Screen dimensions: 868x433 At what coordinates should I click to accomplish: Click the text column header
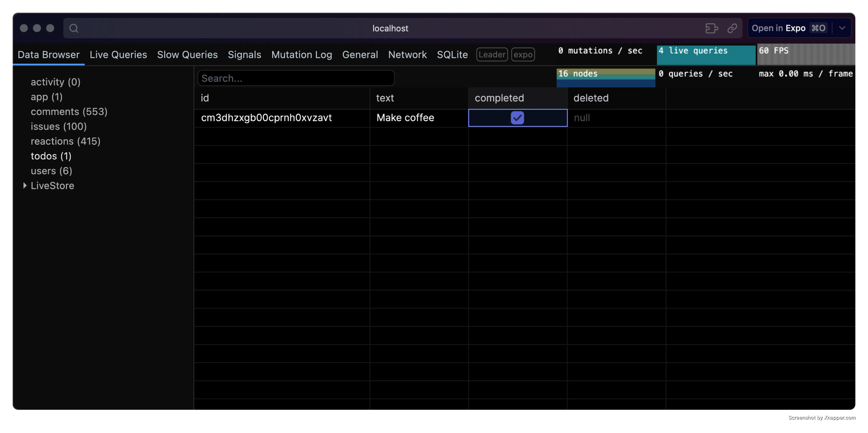(x=419, y=98)
